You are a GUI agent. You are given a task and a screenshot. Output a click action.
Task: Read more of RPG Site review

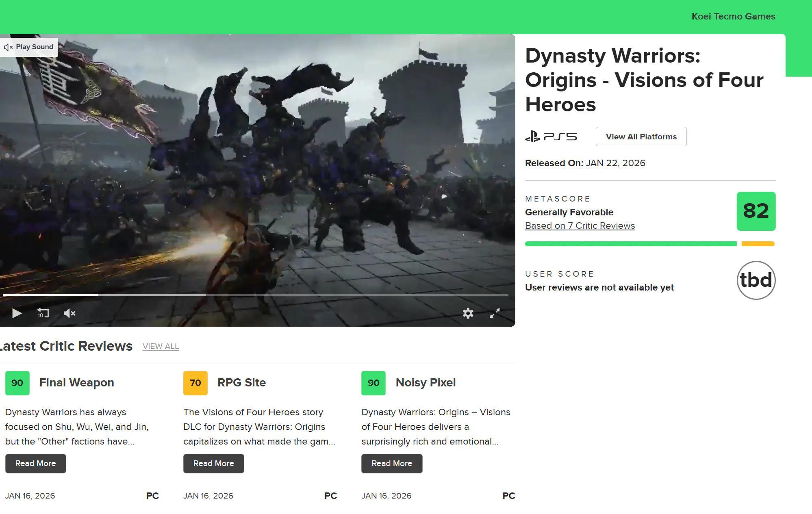pos(213,464)
